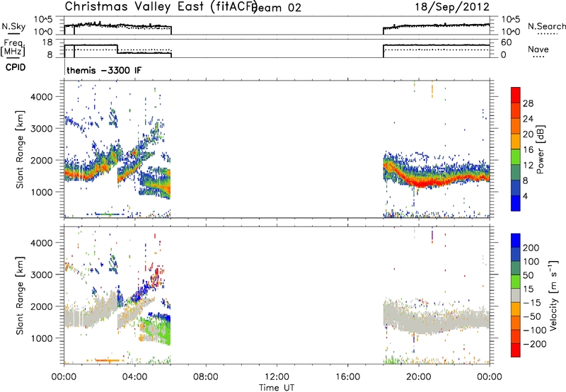Click the date '18/Sep/2012'
Viewport: 566px width, 392px height.
452,6
